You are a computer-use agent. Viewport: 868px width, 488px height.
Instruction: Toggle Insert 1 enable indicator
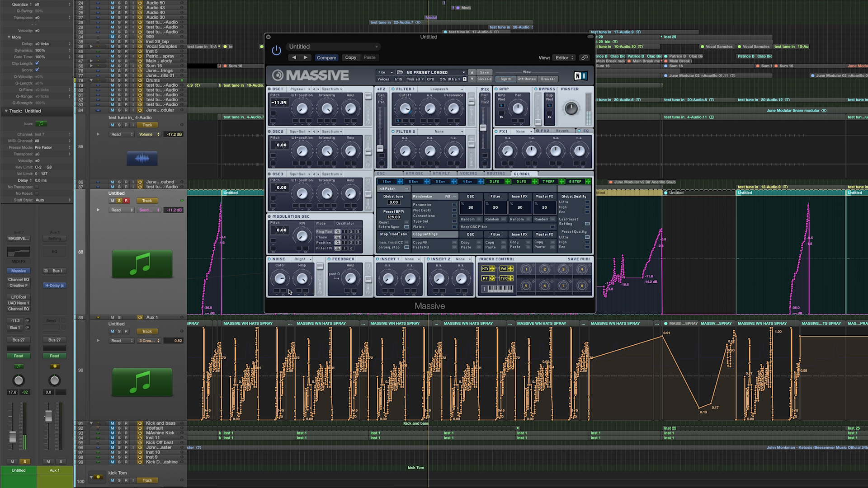coord(377,259)
